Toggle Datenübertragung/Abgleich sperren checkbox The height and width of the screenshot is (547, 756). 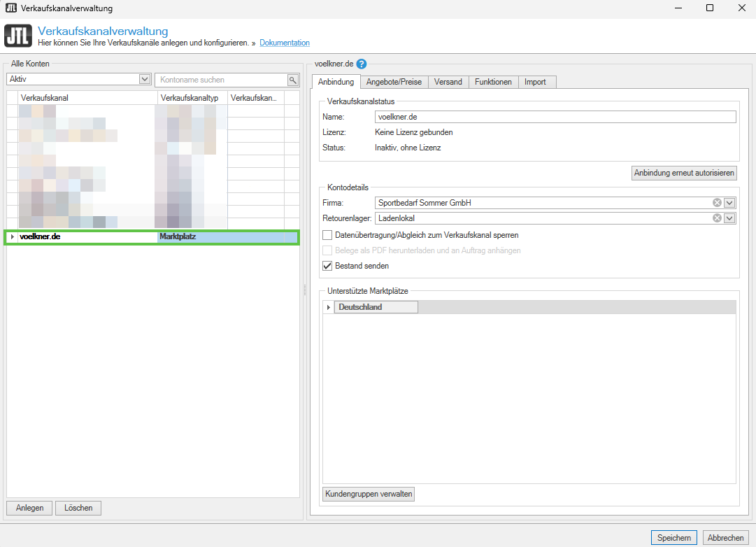[327, 235]
